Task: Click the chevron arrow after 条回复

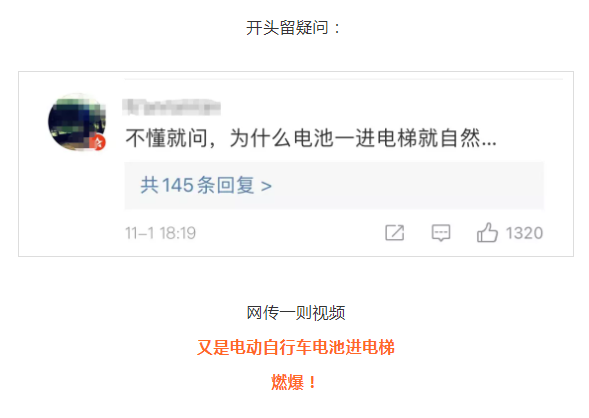Action: (266, 186)
